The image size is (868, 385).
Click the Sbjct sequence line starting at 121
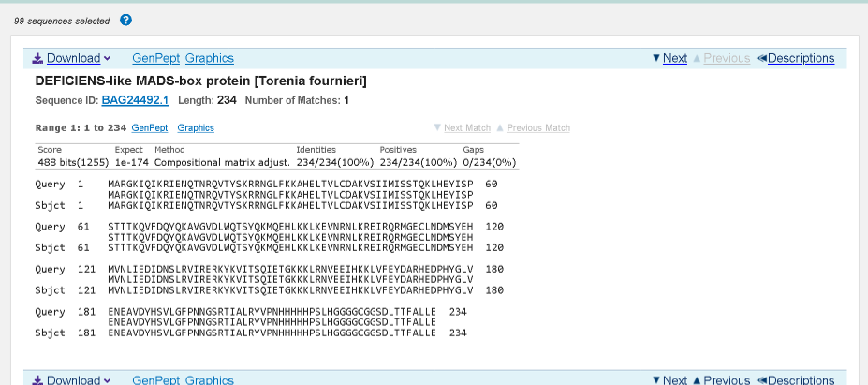[x=269, y=290]
